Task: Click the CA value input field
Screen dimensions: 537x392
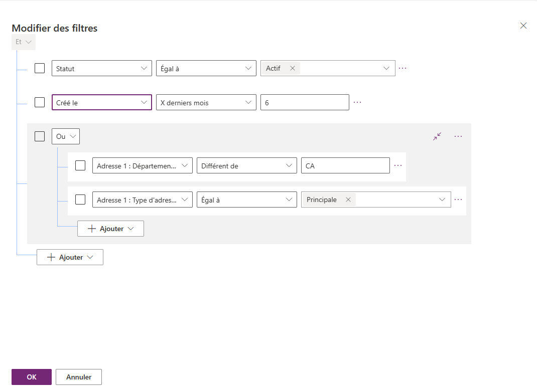Action: [x=346, y=165]
